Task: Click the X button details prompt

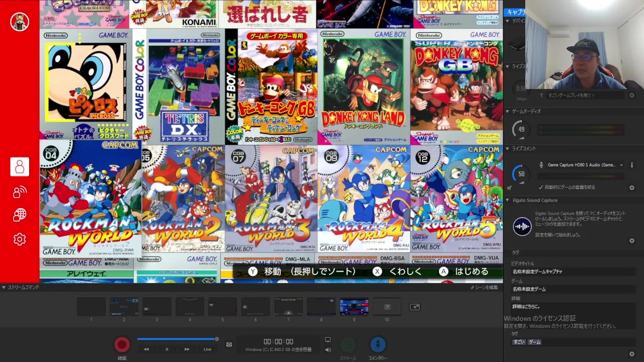Action: tap(397, 271)
